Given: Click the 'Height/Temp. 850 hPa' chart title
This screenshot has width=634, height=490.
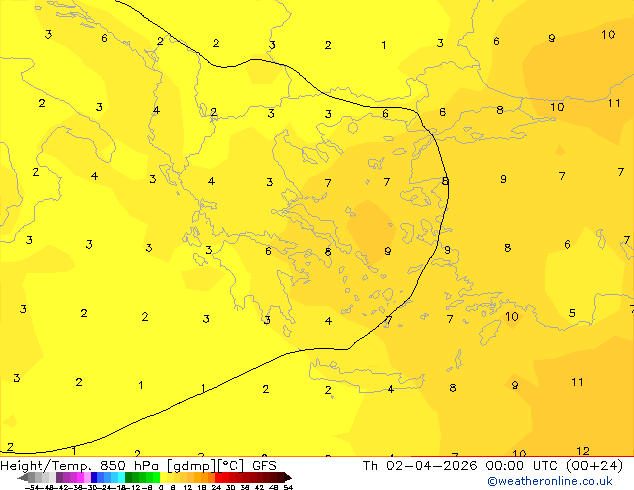Looking at the screenshot, I should (x=79, y=466).
